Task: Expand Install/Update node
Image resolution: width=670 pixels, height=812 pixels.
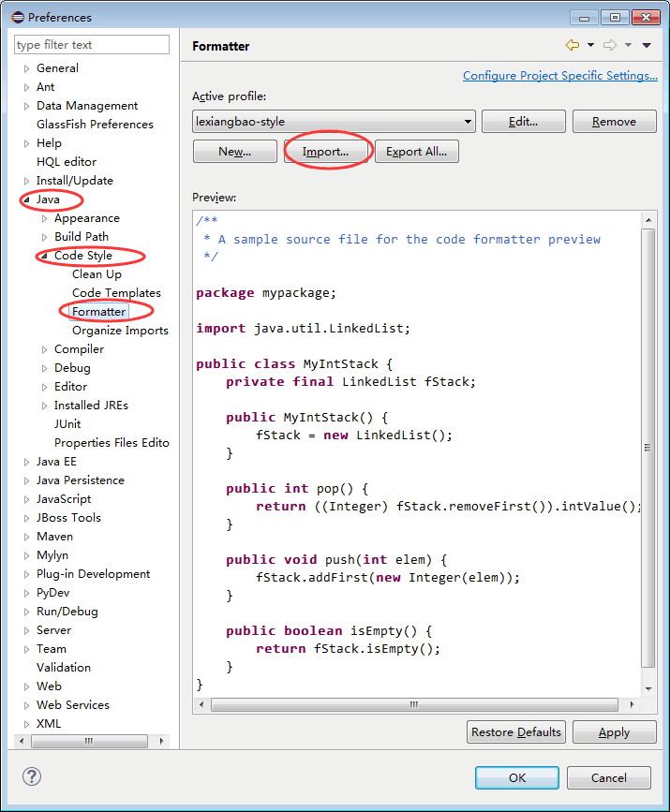Action: pos(26,182)
